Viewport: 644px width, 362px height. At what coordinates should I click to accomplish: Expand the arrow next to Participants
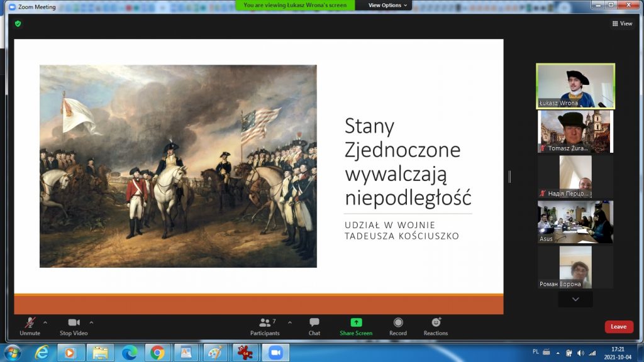[289, 322]
